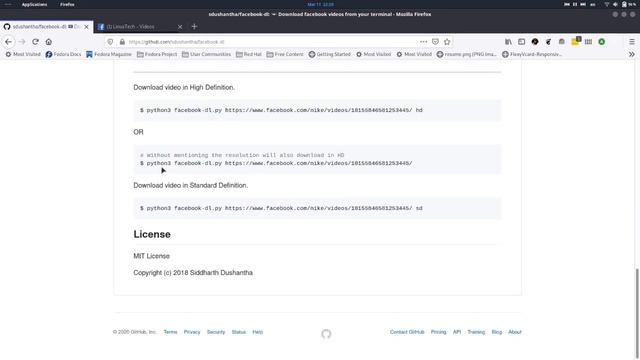
Task: Toggle the sidebar view icon
Action: point(522,42)
